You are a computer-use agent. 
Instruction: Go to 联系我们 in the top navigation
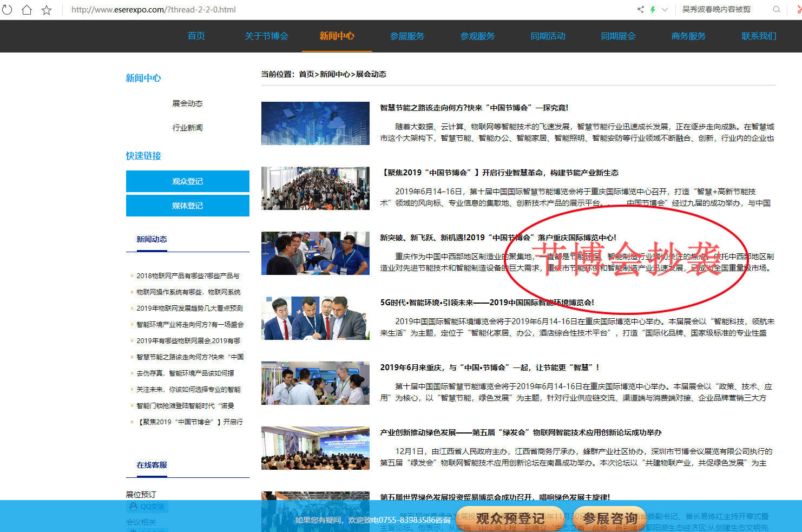759,36
